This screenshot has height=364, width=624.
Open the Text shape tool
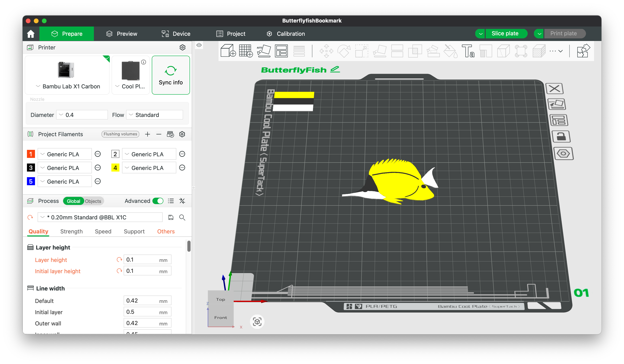(x=468, y=51)
